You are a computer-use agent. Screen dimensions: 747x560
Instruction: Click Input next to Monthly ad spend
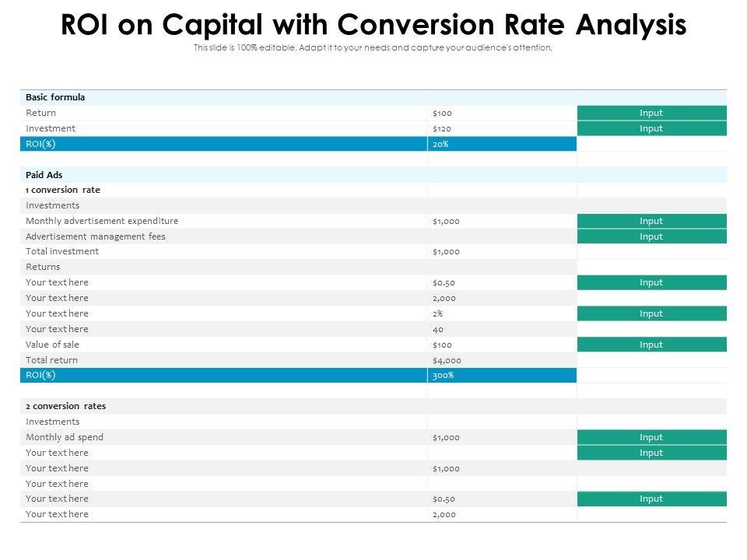pyautogui.click(x=651, y=437)
